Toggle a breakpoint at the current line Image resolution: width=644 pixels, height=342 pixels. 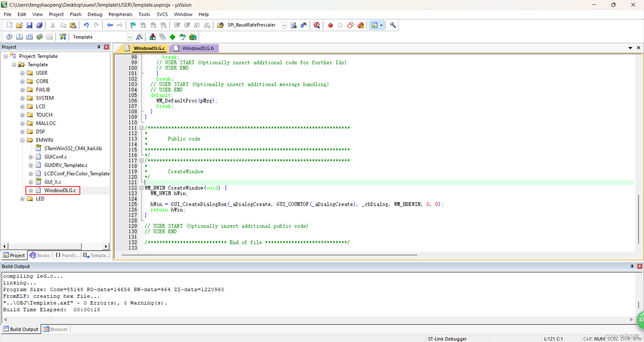tap(330, 25)
